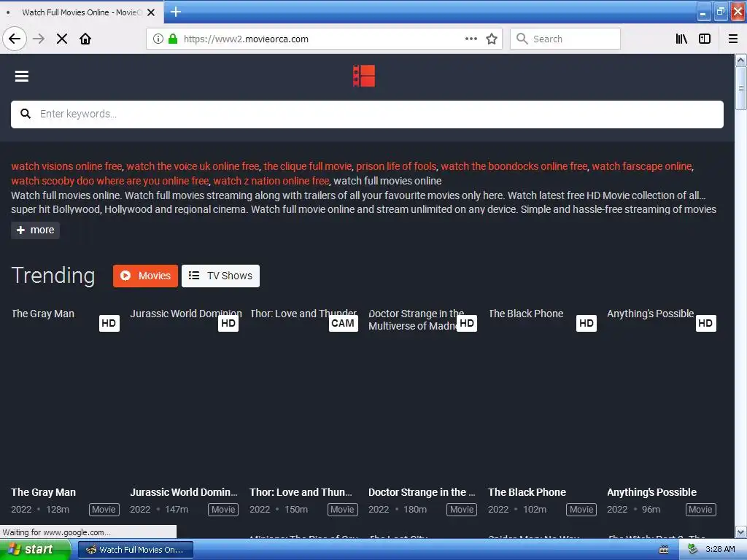Click Jurassic World Domin... bold title

coord(184,492)
